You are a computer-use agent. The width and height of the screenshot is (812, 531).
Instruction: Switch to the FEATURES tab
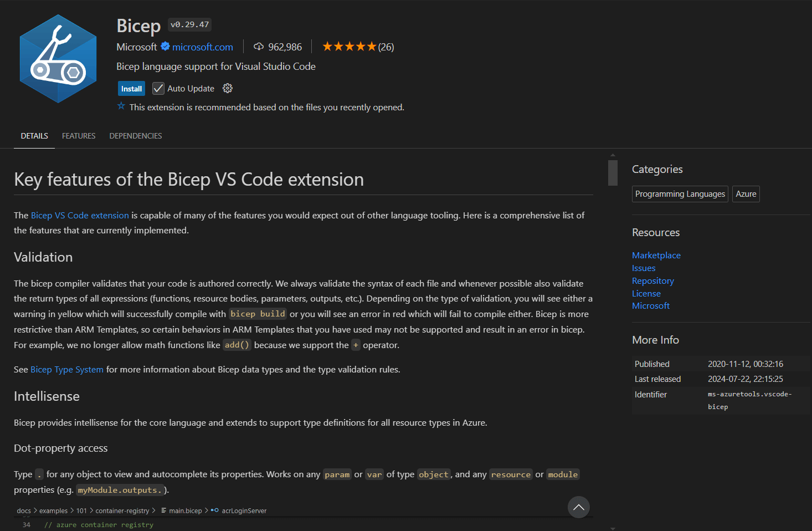point(79,136)
